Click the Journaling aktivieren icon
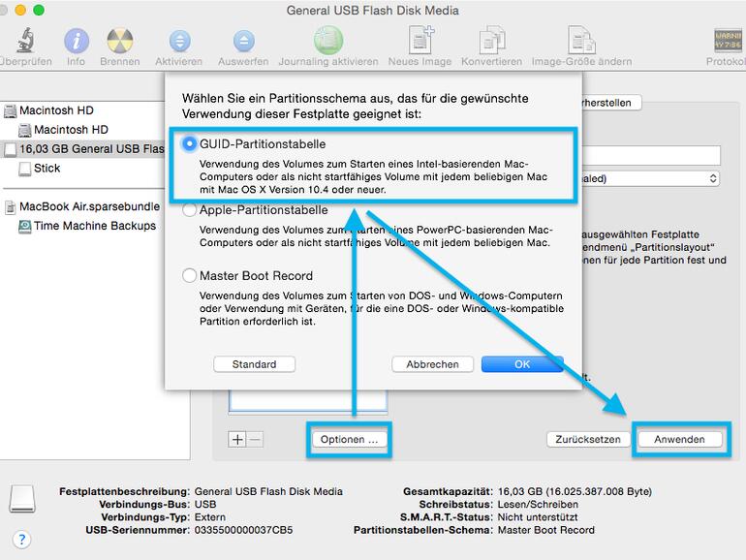This screenshot has height=560, width=746. 328,40
